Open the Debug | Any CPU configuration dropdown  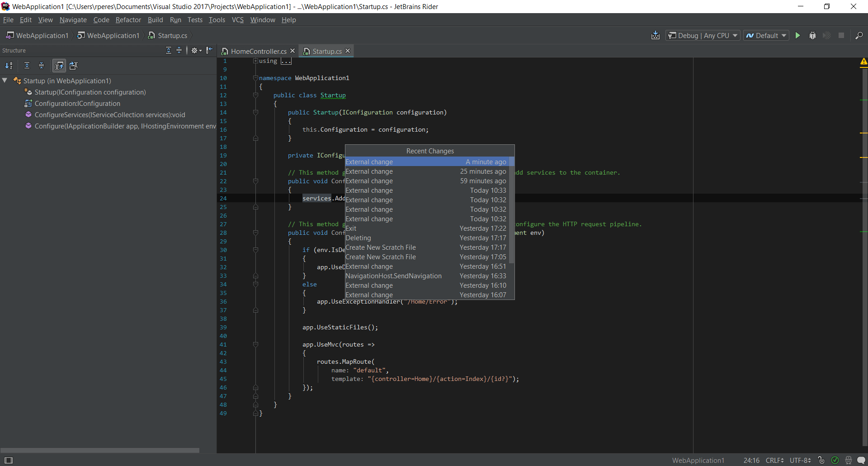703,35
